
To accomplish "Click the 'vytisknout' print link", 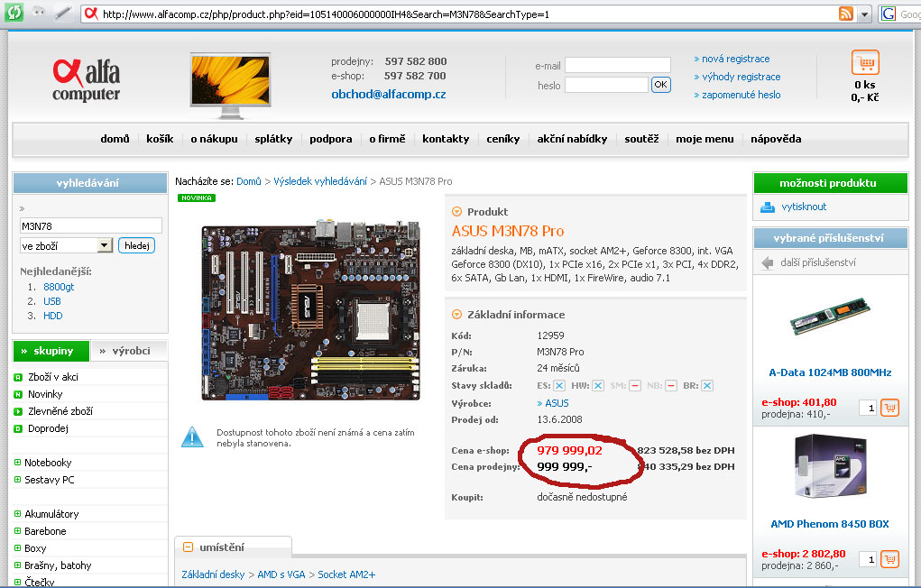I will coord(804,207).
